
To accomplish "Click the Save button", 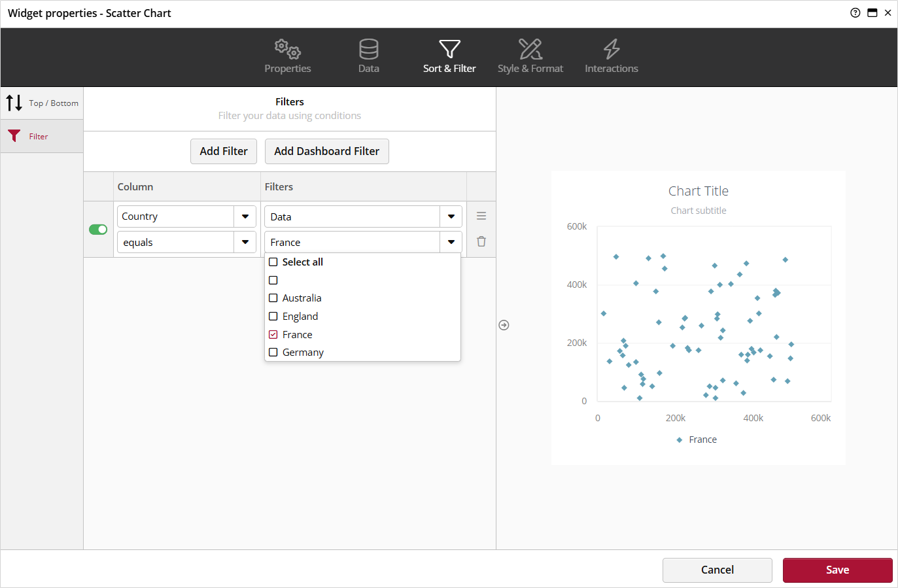I will pos(838,570).
